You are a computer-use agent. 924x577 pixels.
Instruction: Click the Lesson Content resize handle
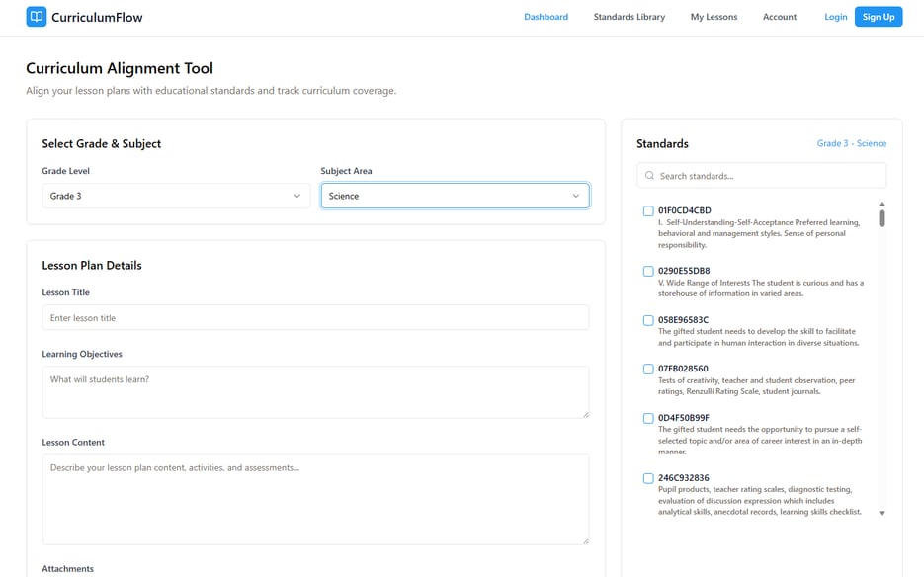tap(586, 541)
